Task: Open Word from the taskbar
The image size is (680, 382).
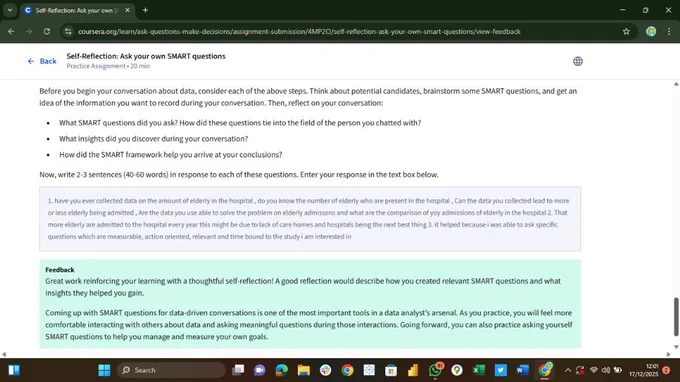Action: tap(523, 370)
